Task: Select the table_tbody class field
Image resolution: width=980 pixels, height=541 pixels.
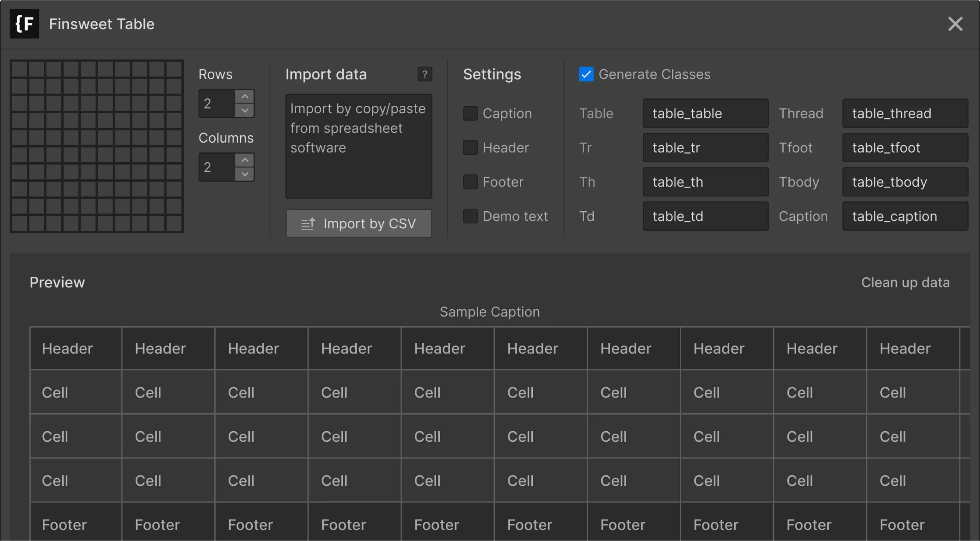Action: point(905,182)
